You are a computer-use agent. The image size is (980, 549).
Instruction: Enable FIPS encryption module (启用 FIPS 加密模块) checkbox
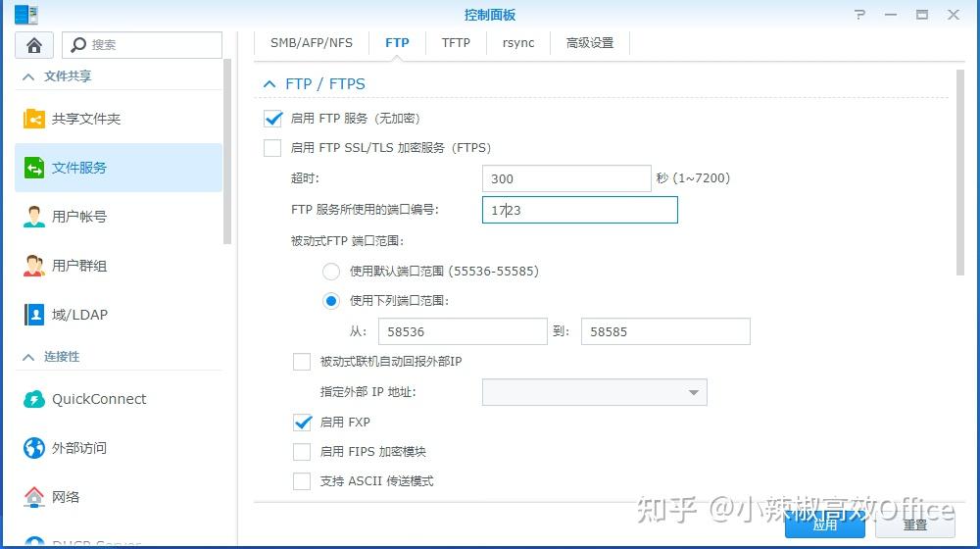tap(302, 452)
